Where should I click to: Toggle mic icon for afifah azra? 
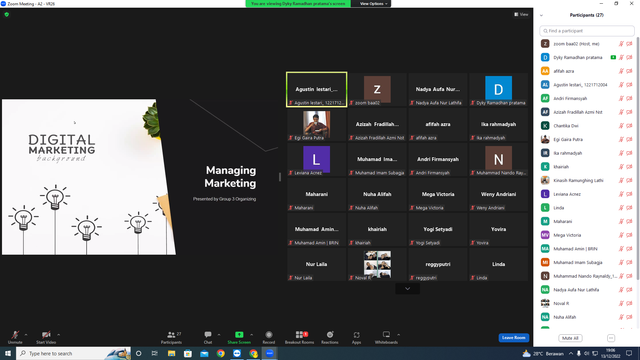(621, 71)
